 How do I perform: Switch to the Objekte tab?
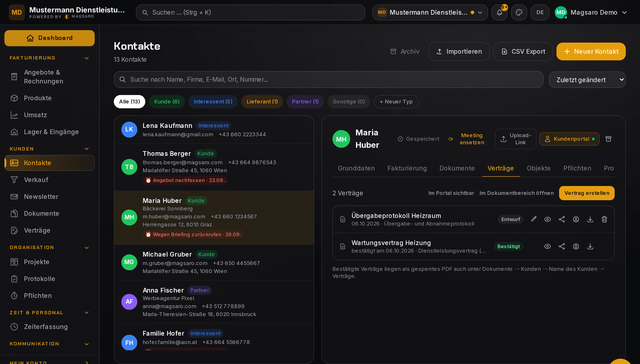539,168
